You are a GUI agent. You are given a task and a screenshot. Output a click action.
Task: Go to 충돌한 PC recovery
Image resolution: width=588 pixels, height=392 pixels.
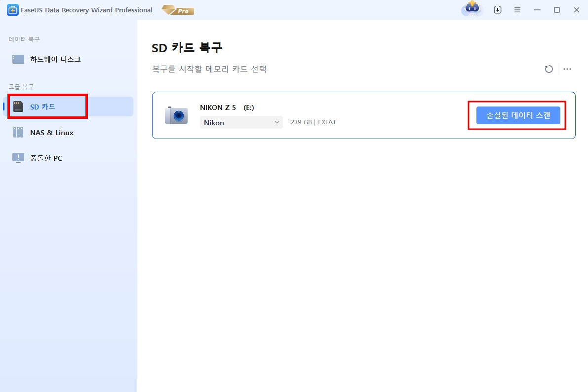point(46,158)
